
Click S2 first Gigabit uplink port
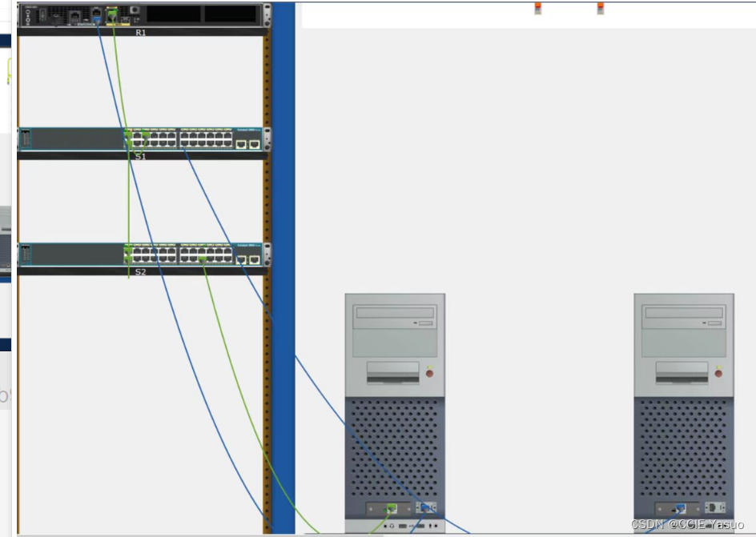pyautogui.click(x=241, y=259)
